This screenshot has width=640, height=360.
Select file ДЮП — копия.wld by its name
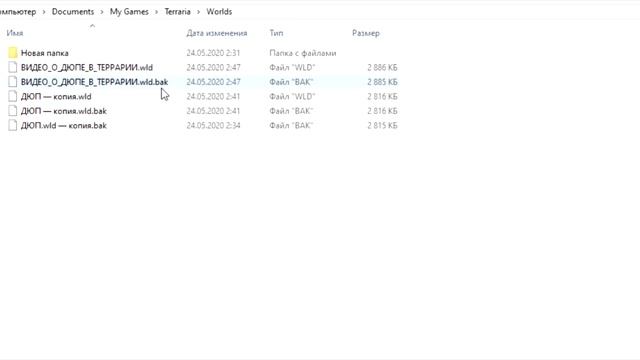click(x=56, y=97)
